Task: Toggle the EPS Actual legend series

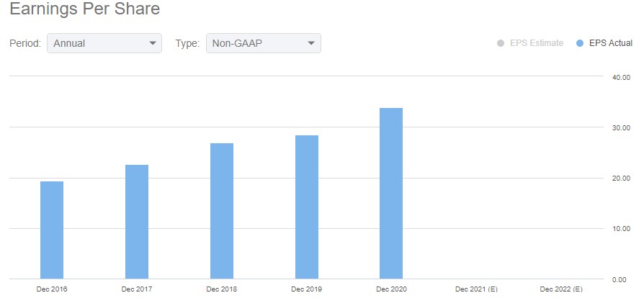Action: pyautogui.click(x=605, y=43)
